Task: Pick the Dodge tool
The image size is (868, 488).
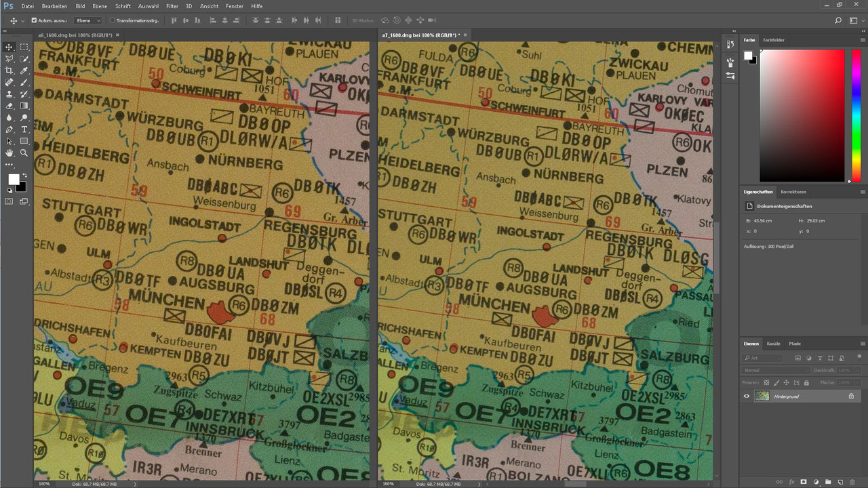Action: coord(24,117)
